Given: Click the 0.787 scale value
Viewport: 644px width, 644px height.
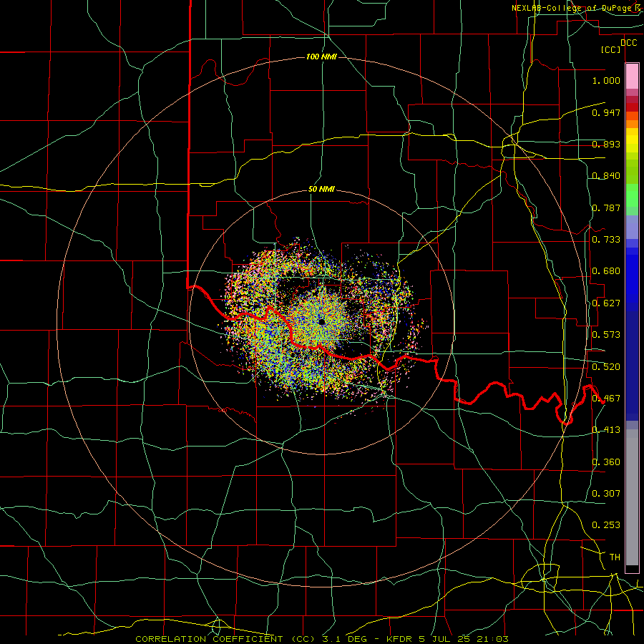Looking at the screenshot, I should click(606, 208).
